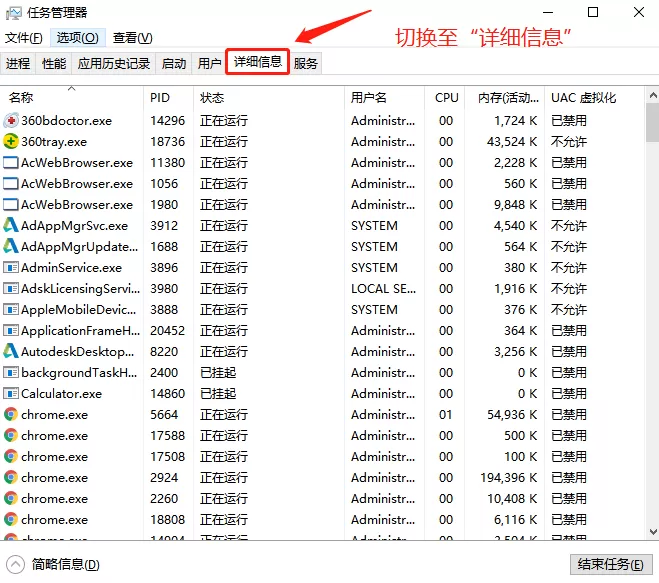
Task: Click the backgroundTaskH process icon
Action: tap(11, 372)
